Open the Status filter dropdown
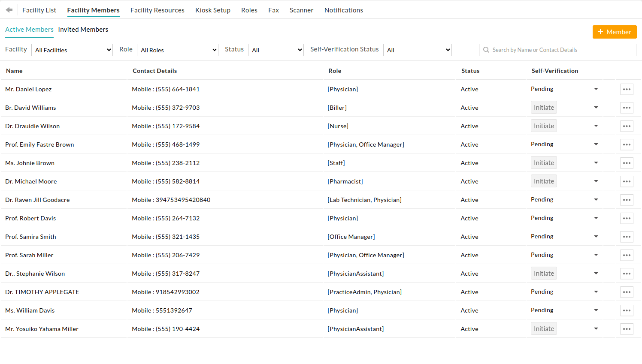The width and height of the screenshot is (642, 364). pos(276,50)
